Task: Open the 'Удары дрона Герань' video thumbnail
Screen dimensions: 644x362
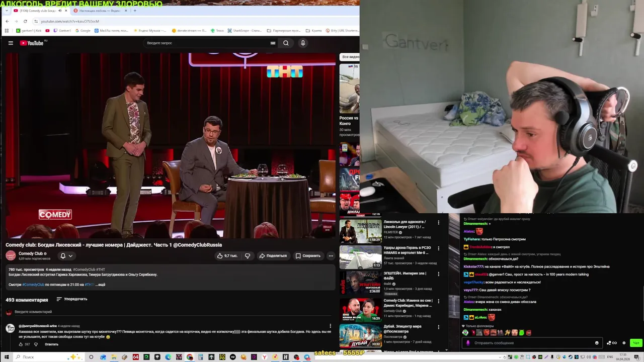Action: 360,257
